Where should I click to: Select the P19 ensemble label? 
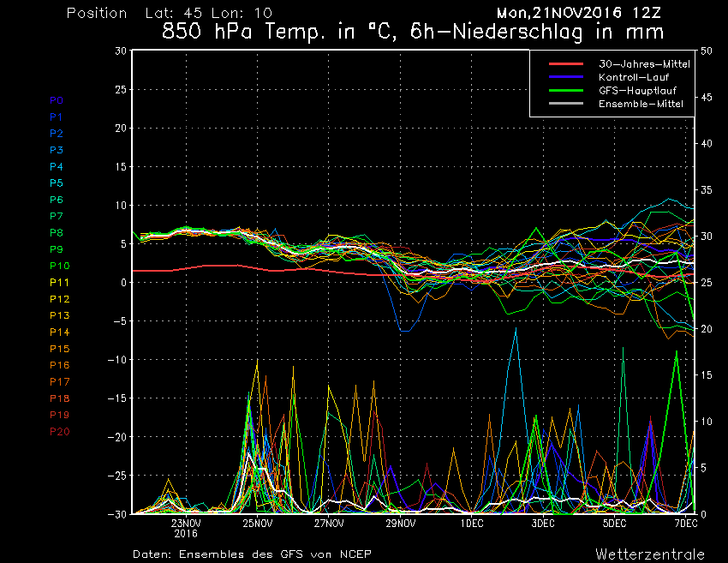tap(59, 415)
